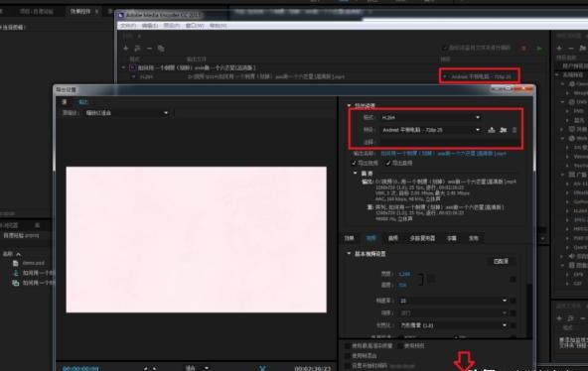The height and width of the screenshot is (371, 588).
Task: Toggle the Export Audio checkbox
Action: tap(388, 164)
